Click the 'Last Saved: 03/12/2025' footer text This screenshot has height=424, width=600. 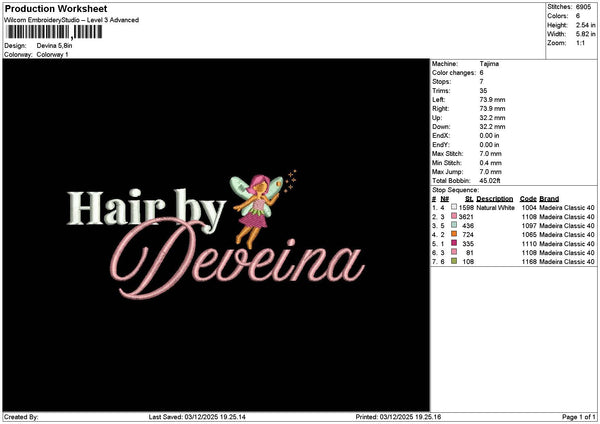point(197,417)
